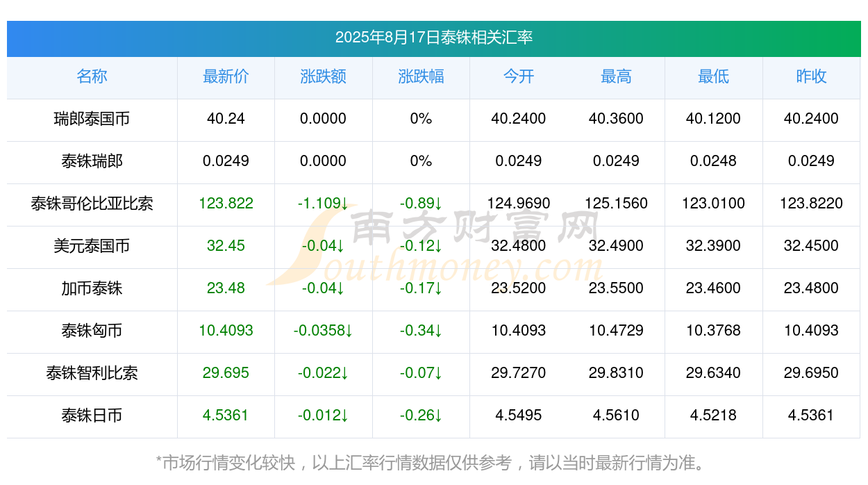Click high value 40.3600
The image size is (868, 485).
click(x=616, y=119)
